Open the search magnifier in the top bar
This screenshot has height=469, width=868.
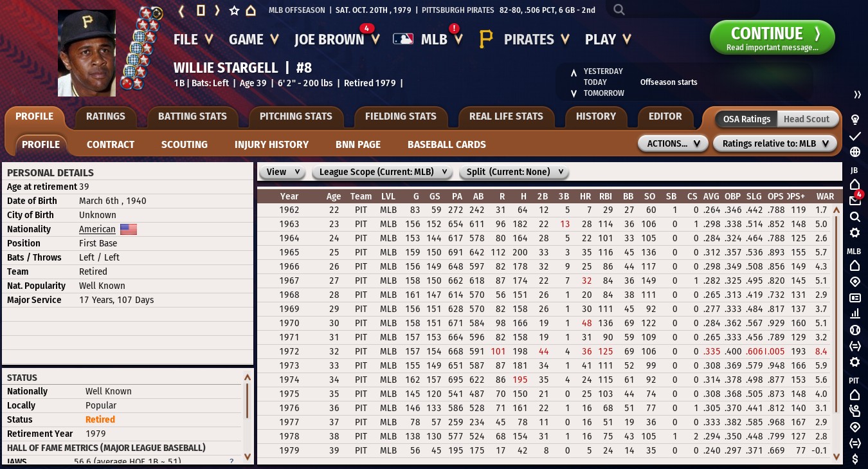click(x=619, y=10)
